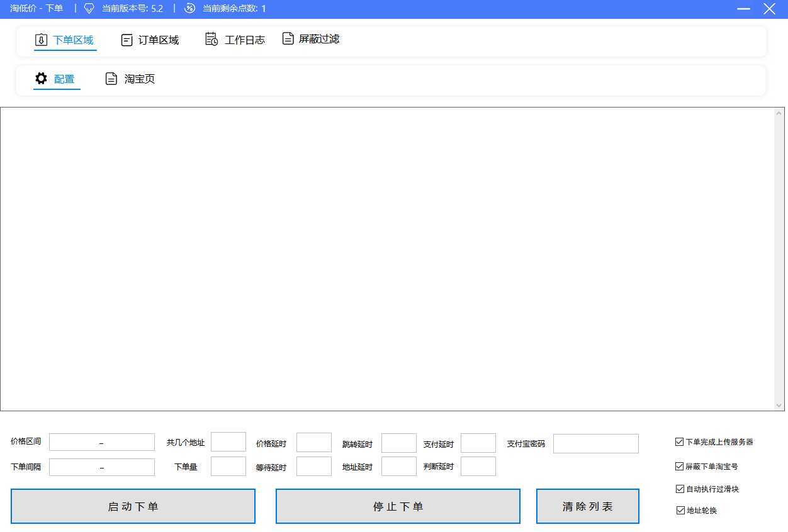Click the gear icon beside 配置

pyautogui.click(x=41, y=78)
